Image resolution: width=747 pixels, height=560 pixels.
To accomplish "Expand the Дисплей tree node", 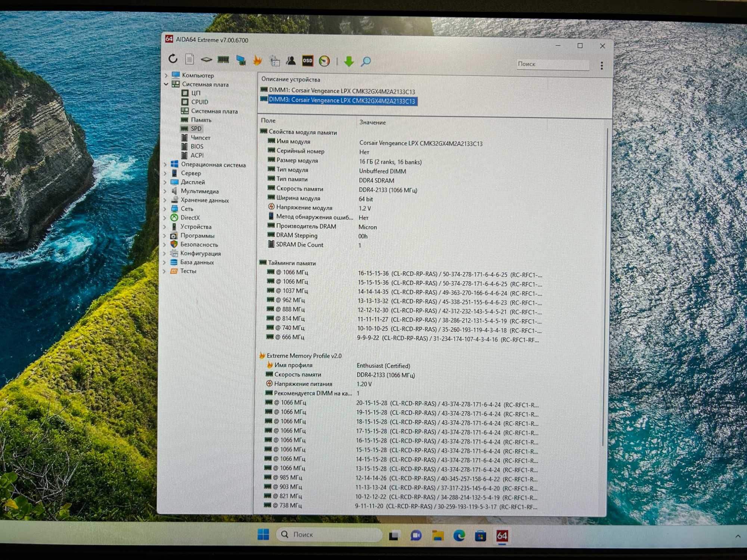I will (x=165, y=182).
